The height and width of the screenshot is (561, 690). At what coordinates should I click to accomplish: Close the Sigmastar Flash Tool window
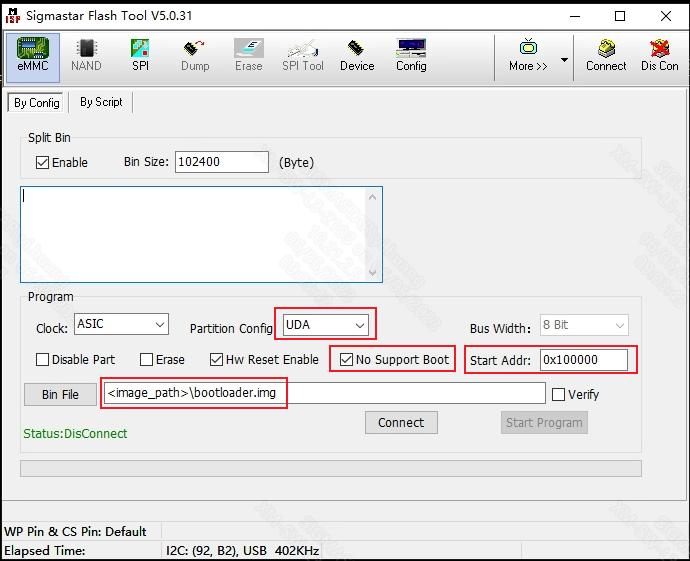[x=666, y=16]
